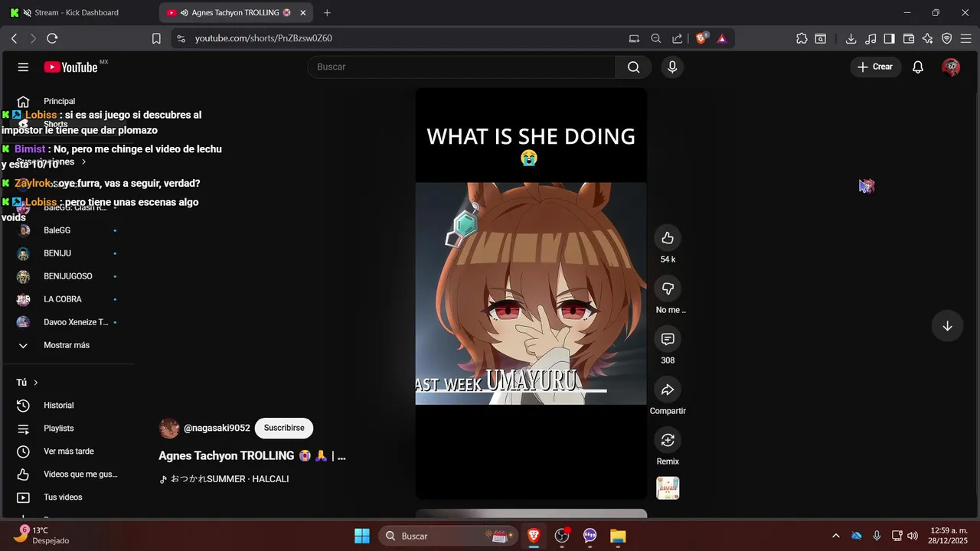
Task: Open Brave playlist music note icon
Action: (871, 38)
